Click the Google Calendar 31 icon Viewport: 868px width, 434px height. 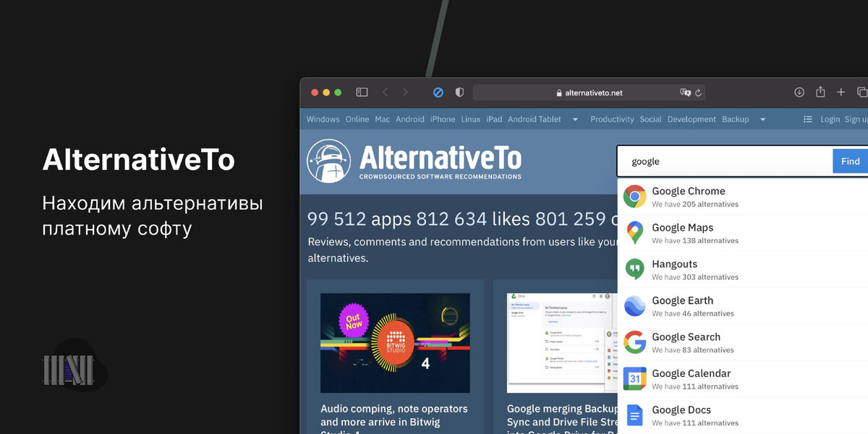pyautogui.click(x=634, y=378)
